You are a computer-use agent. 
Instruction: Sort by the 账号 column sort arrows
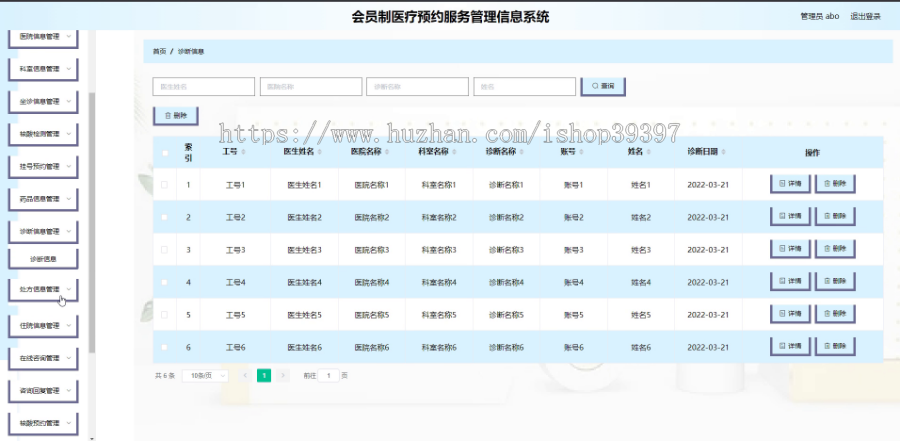pos(580,152)
